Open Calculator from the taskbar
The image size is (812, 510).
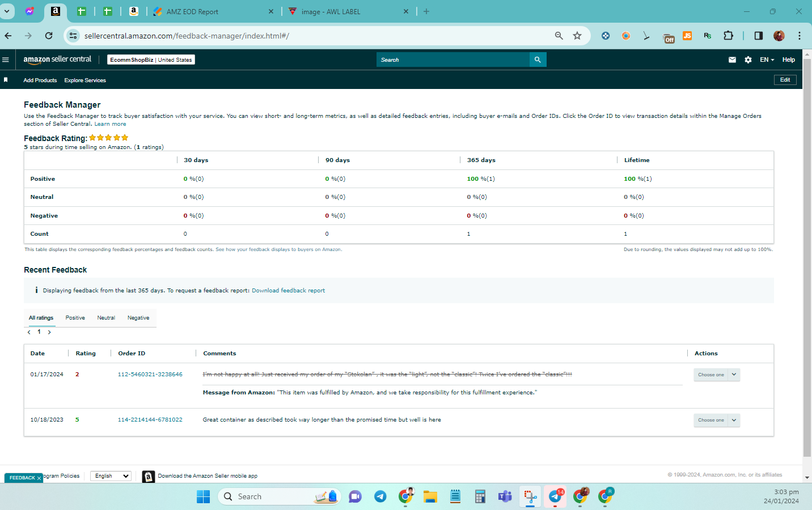point(480,496)
